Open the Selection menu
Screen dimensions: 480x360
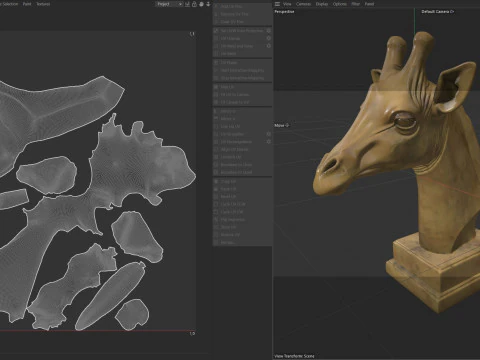click(10, 4)
